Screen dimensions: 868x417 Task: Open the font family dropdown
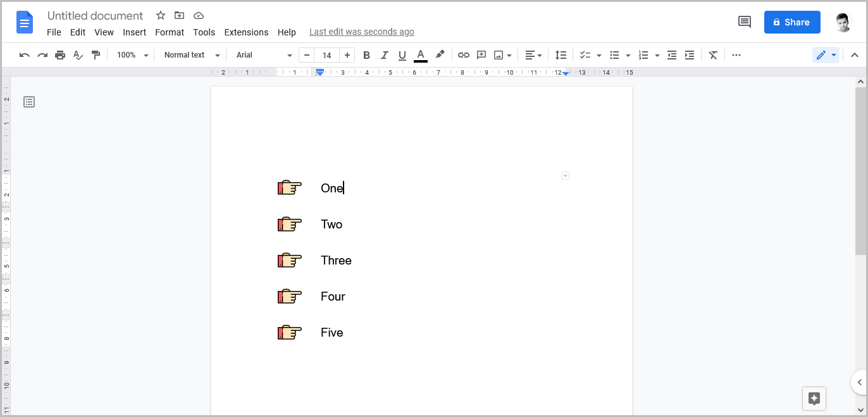262,55
